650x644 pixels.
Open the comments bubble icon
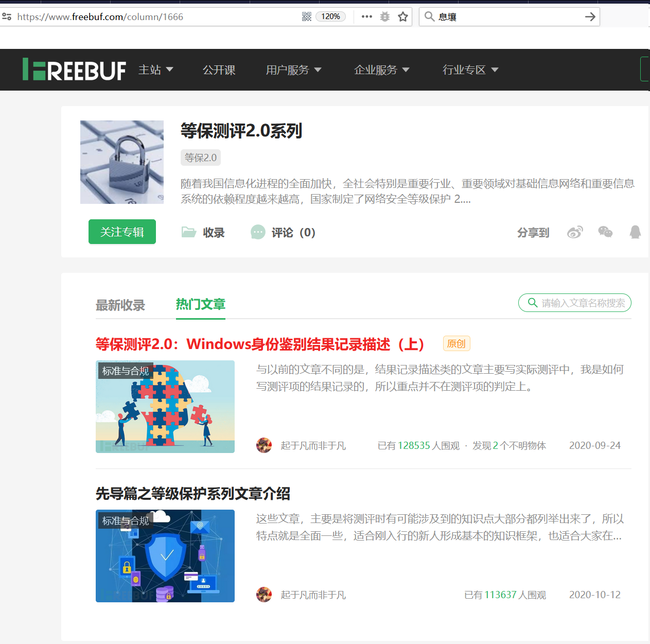pos(258,232)
